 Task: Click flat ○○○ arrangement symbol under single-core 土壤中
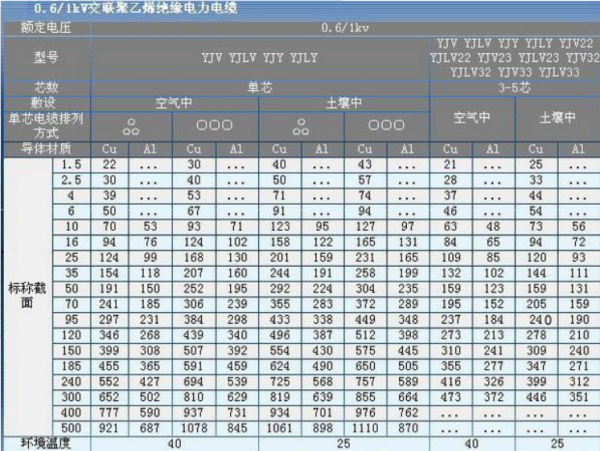coord(386,125)
